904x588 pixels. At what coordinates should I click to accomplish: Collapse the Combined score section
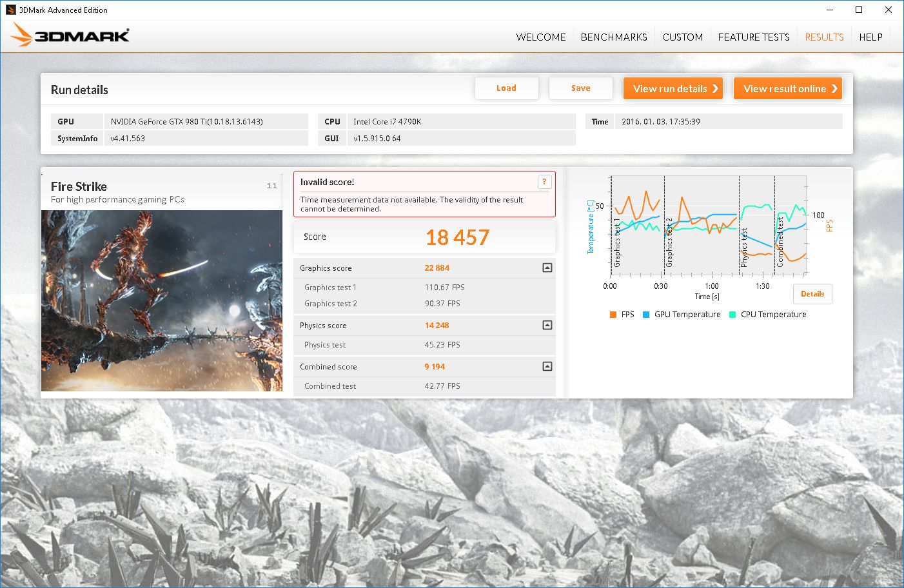[x=547, y=366]
